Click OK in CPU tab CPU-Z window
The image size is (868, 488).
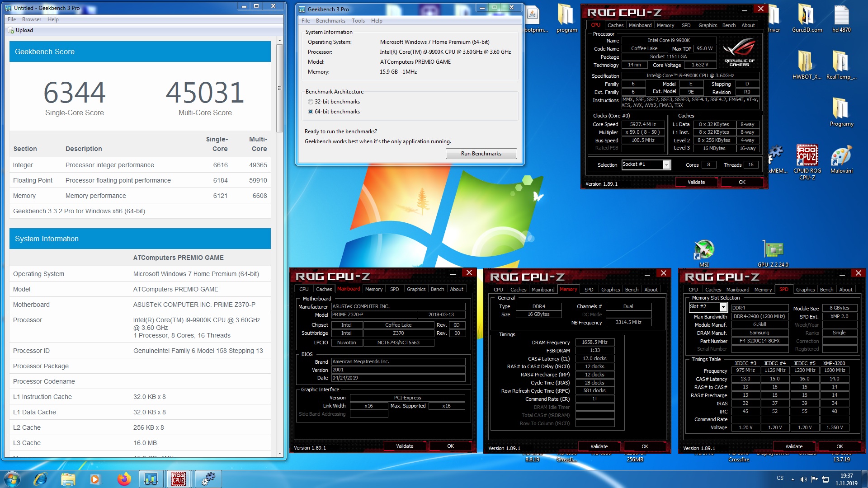pyautogui.click(x=742, y=182)
